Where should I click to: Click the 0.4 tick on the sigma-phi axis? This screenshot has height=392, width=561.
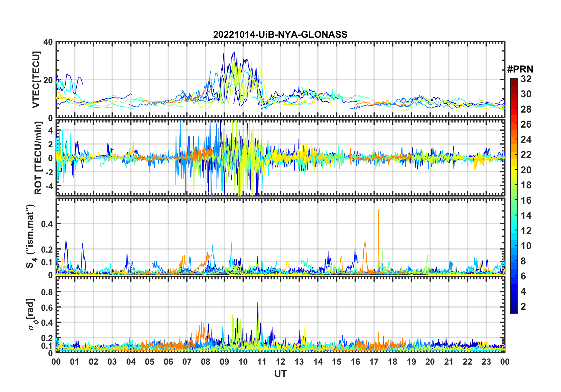tap(47, 323)
